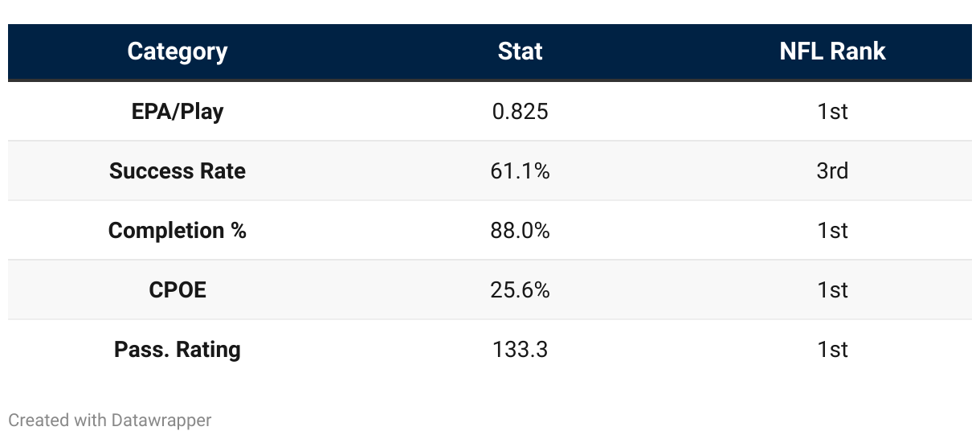Click the NFL Rank column header
Screen dimensions: 980x439
point(832,51)
